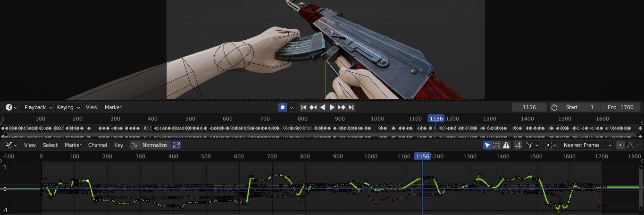Image resolution: width=644 pixels, height=215 pixels.
Task: Open the Graph Editor type menu
Action: tap(11, 145)
